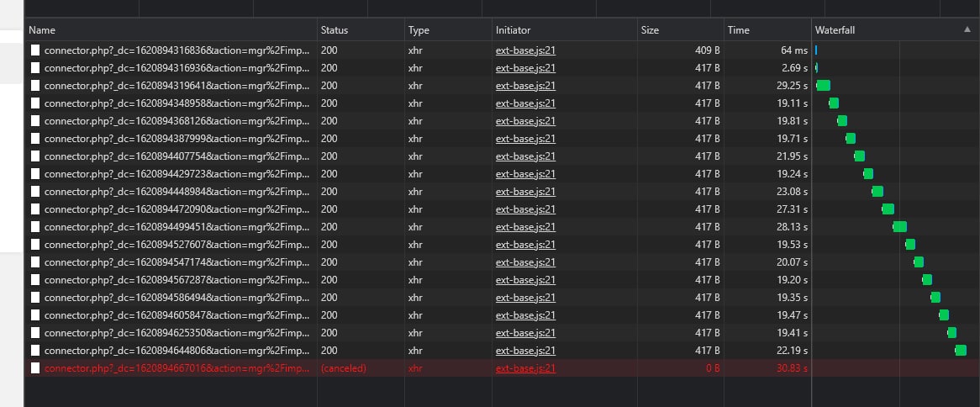Click the green waterfall bar for the 28.13 s request
The image size is (980, 407).
pos(900,227)
